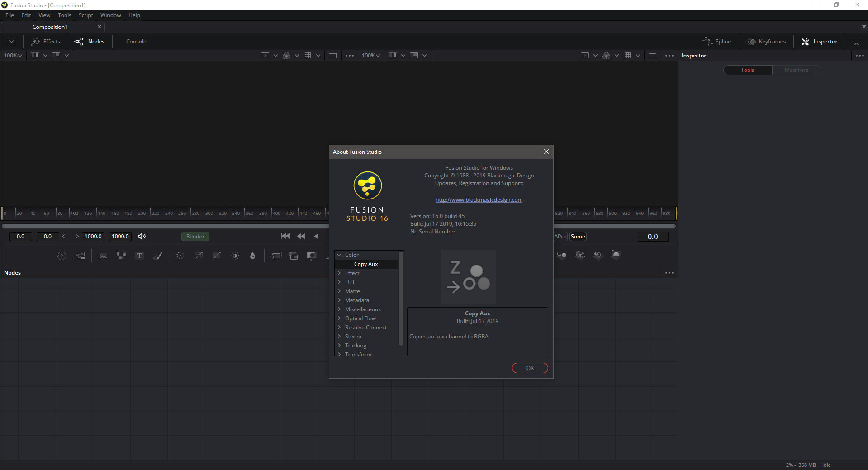
Task: Add a Merge node from toolbar
Action: (275, 256)
